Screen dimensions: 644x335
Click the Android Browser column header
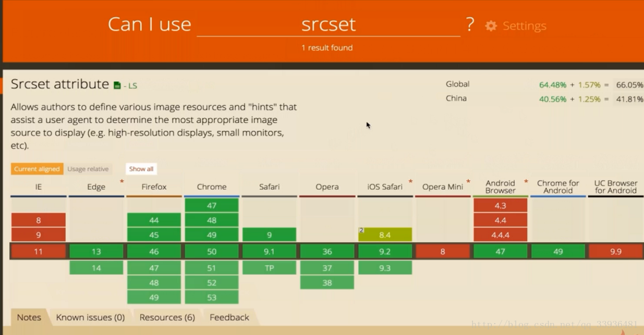501,187
